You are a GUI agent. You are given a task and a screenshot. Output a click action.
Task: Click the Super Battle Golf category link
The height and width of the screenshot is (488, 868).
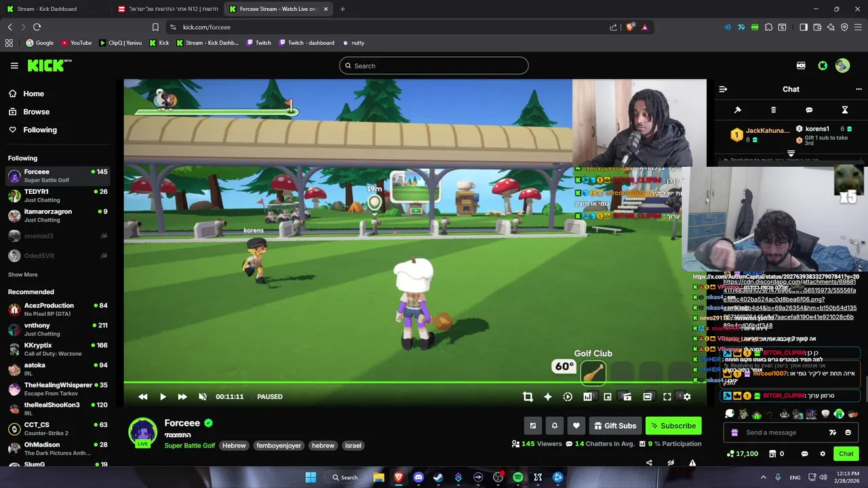click(x=190, y=445)
